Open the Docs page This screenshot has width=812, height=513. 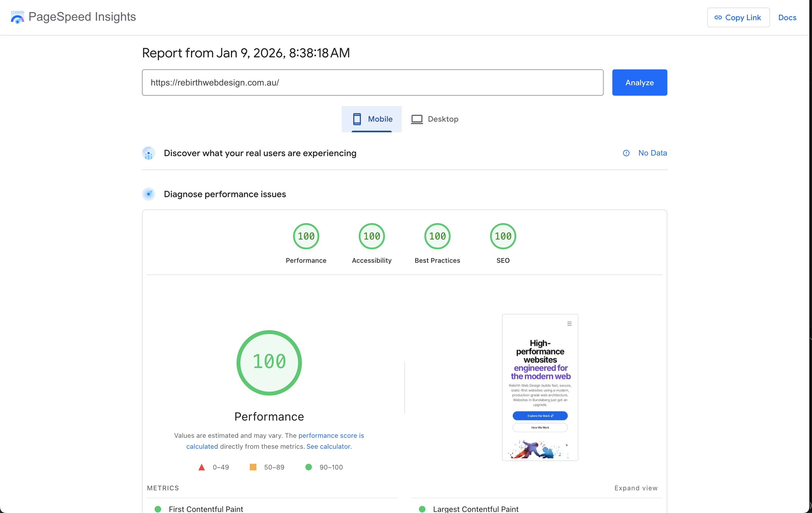tap(787, 17)
